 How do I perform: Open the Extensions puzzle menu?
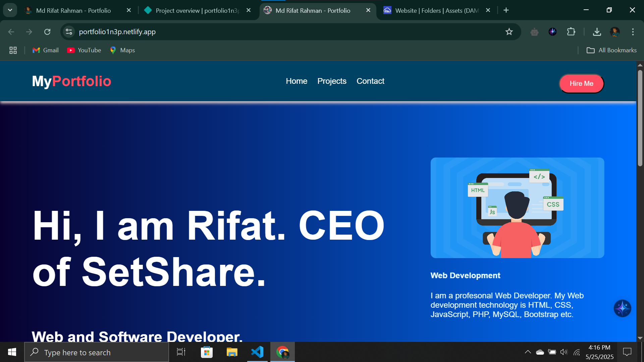tap(571, 32)
